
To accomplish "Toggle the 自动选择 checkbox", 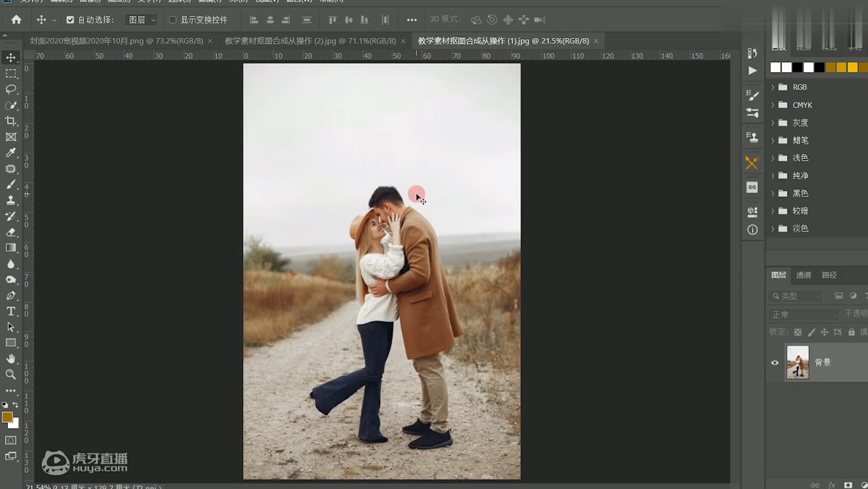I will tap(71, 20).
